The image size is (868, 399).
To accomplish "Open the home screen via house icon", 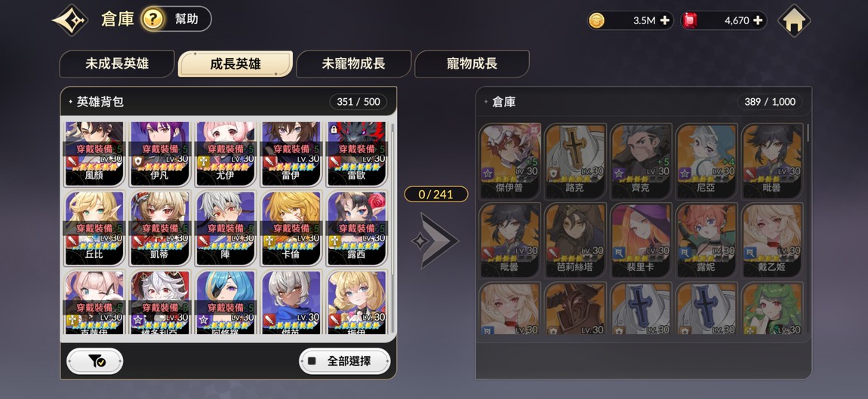I will point(794,20).
